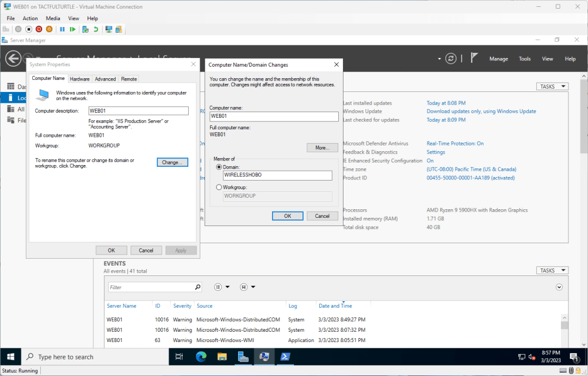Viewport: 588px width, 376px height.
Task: Click the More... button
Action: [x=322, y=148]
